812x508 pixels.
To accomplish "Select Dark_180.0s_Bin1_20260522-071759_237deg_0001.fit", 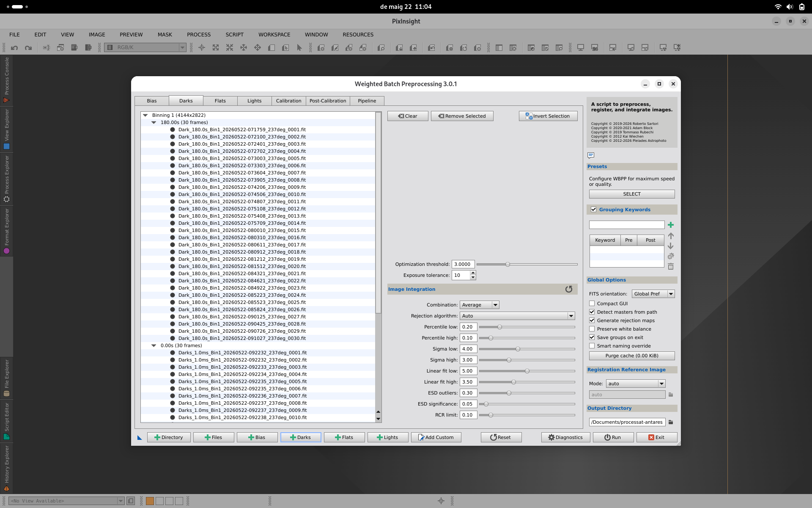I will [x=242, y=130].
